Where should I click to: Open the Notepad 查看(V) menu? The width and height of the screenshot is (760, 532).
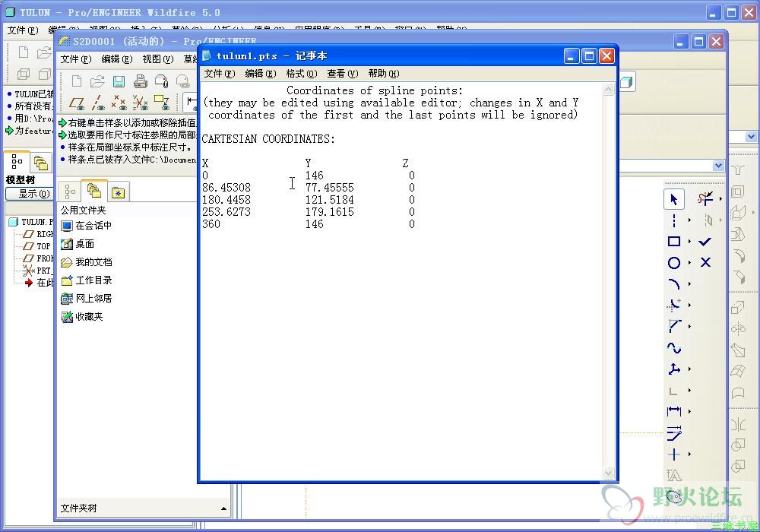point(342,74)
